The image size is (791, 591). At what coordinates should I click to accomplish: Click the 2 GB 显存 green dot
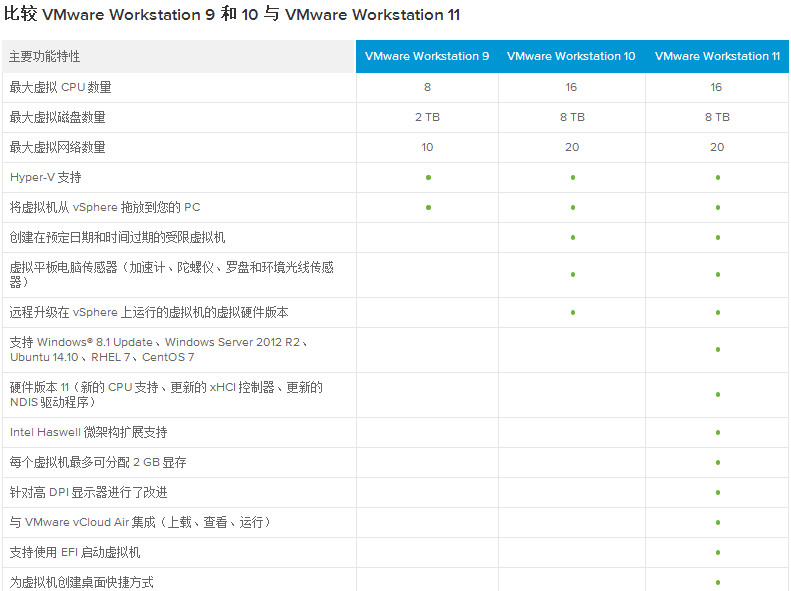[x=718, y=462]
